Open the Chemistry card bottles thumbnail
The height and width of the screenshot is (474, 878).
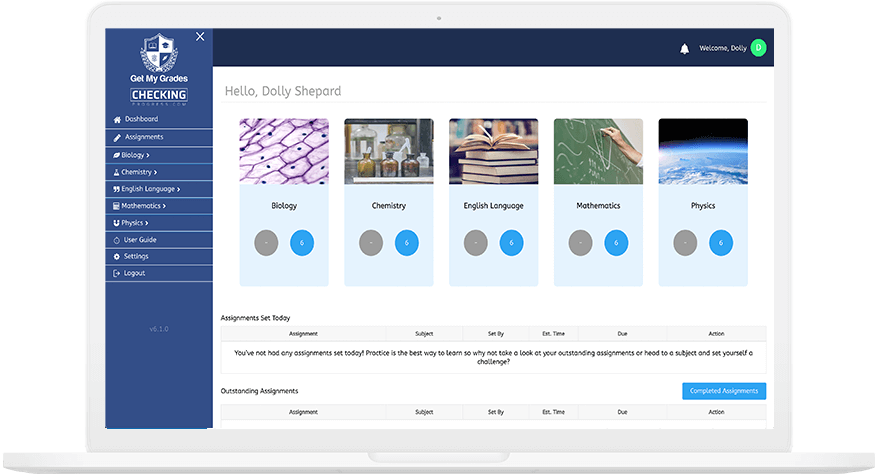tap(389, 151)
